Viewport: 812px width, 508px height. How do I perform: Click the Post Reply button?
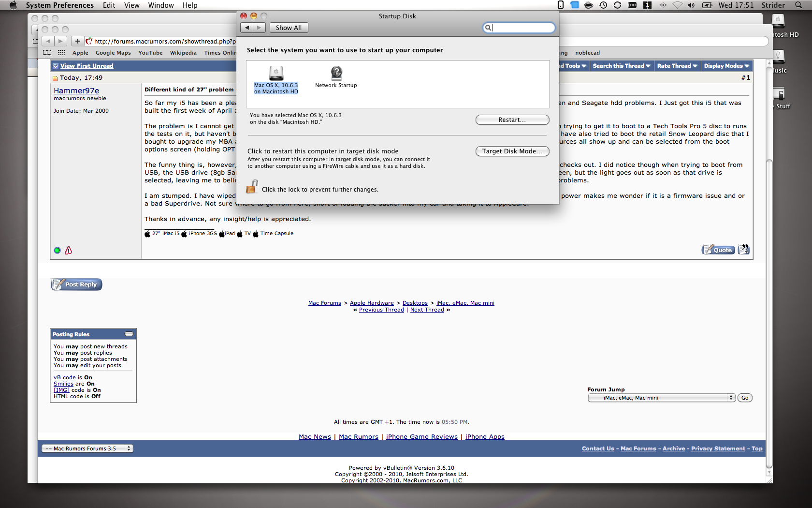(x=76, y=284)
